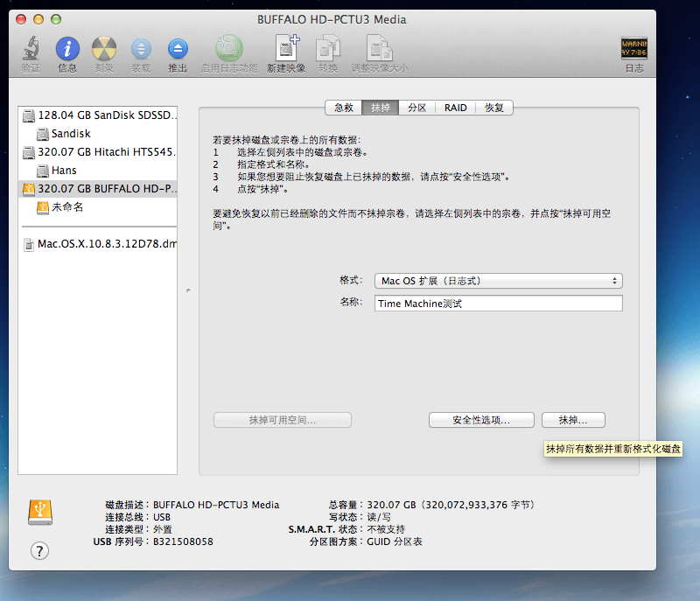This screenshot has height=601, width=700.
Task: Select the 未命名 volume
Action: [66, 208]
